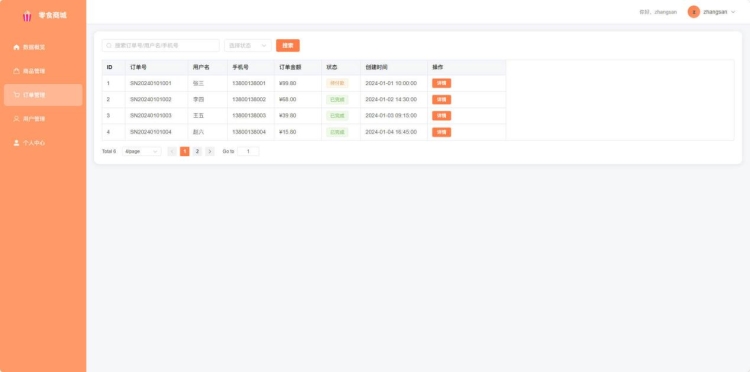Click the 订单管理 cart icon

[x=16, y=95]
